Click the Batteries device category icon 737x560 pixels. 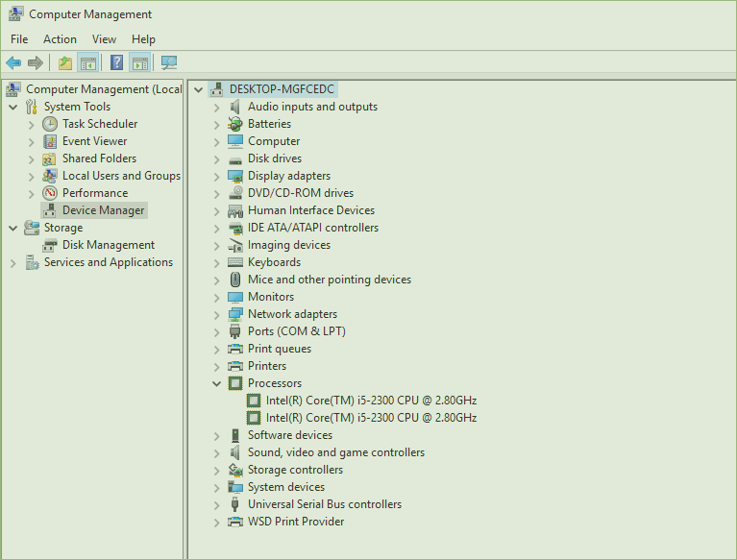[235, 124]
